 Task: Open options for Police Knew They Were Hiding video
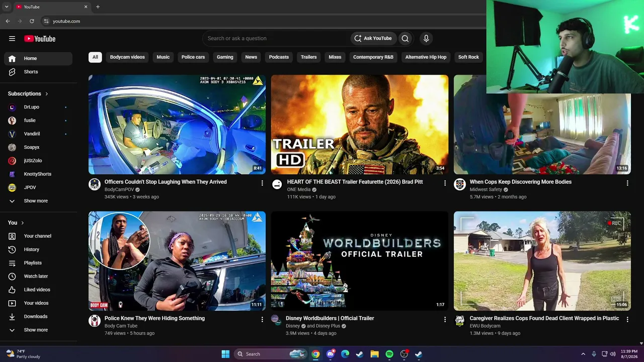tap(262, 319)
